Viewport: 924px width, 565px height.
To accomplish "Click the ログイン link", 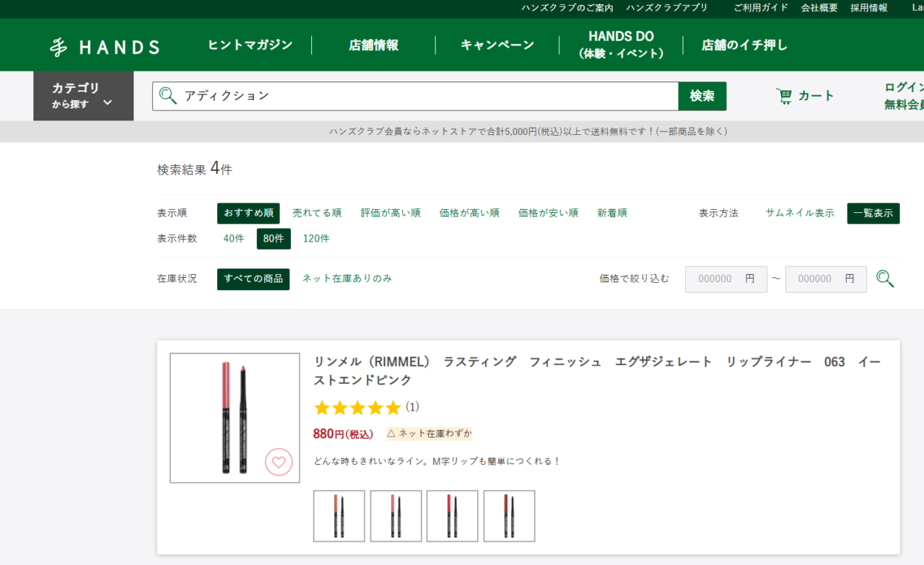I will click(904, 87).
